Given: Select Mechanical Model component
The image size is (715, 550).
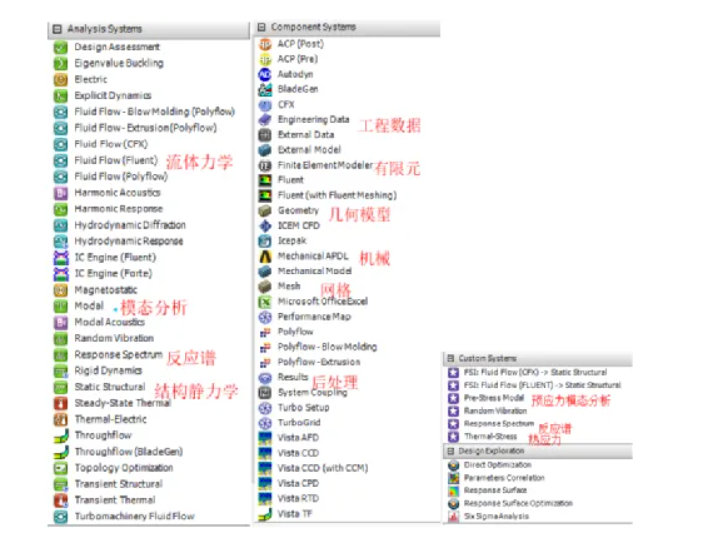Looking at the screenshot, I should point(315,271).
